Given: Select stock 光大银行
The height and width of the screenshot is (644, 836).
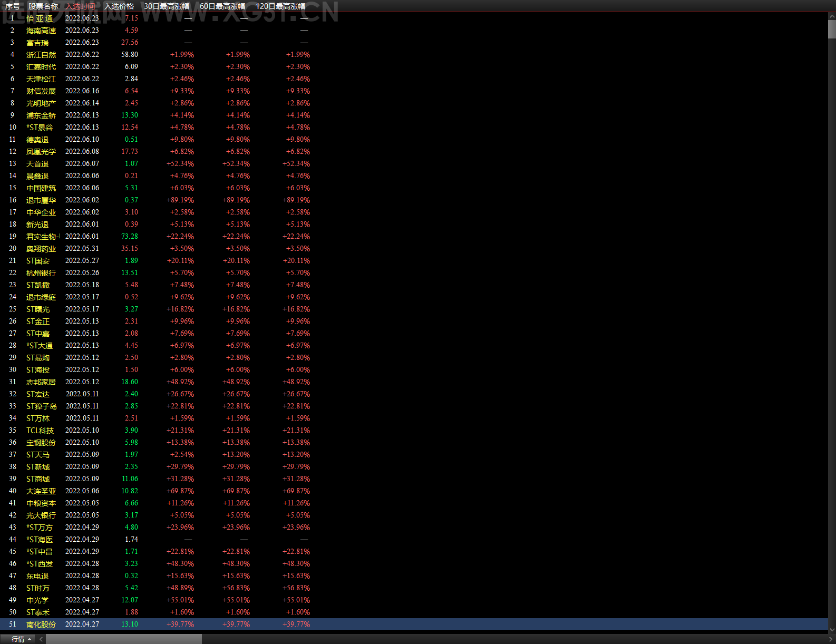Looking at the screenshot, I should click(x=41, y=515).
